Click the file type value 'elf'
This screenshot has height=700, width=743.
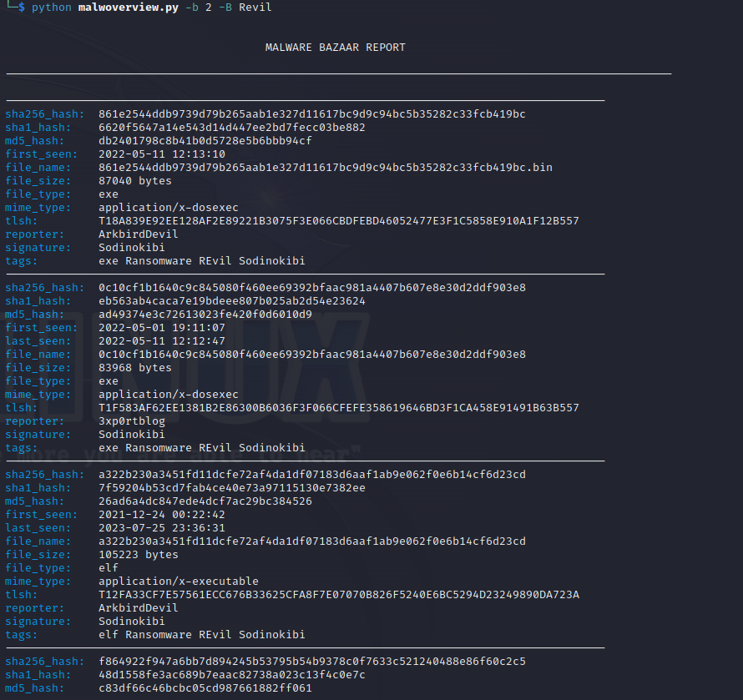tap(109, 568)
